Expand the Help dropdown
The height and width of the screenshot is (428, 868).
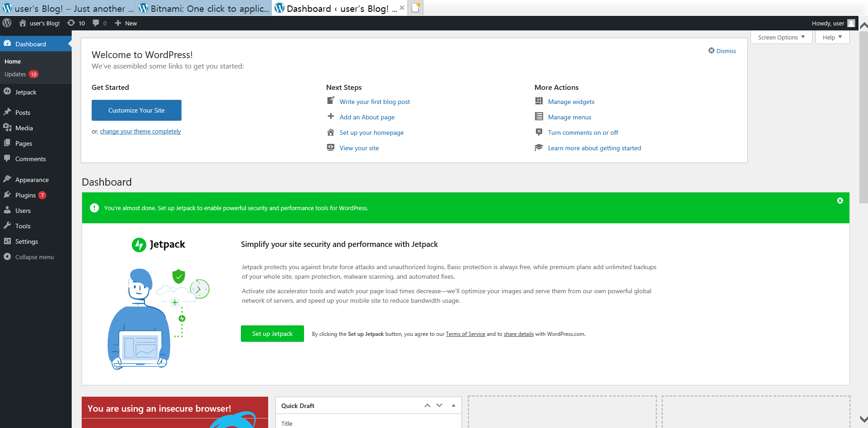tap(832, 37)
